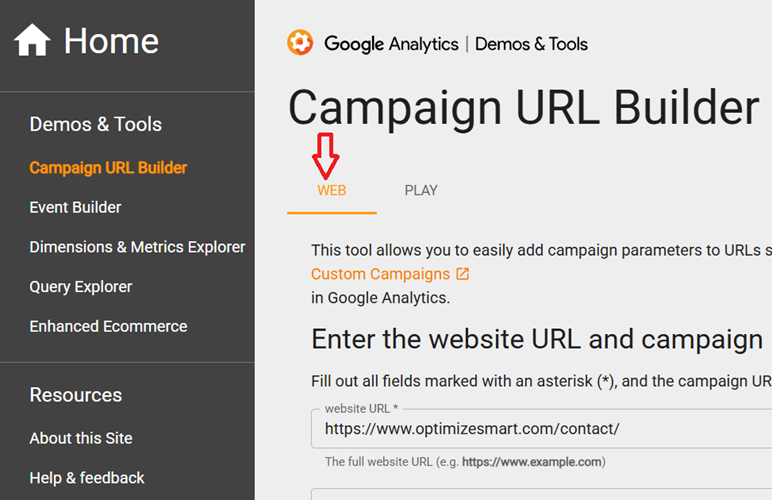Go to Dimensions & Metrics Explorer
Image resolution: width=772 pixels, height=500 pixels.
click(137, 247)
